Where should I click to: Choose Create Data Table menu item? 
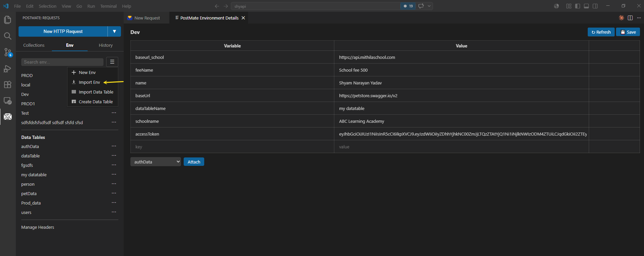click(93, 102)
